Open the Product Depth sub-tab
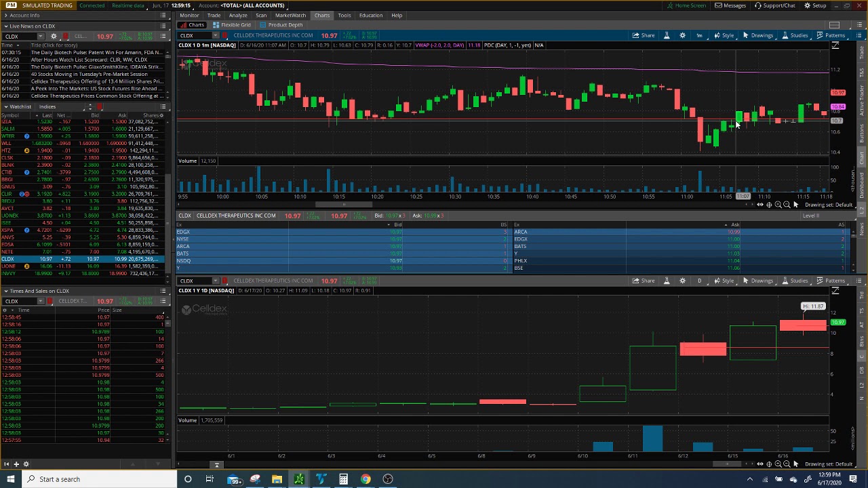This screenshot has width=868, height=488. (x=282, y=25)
